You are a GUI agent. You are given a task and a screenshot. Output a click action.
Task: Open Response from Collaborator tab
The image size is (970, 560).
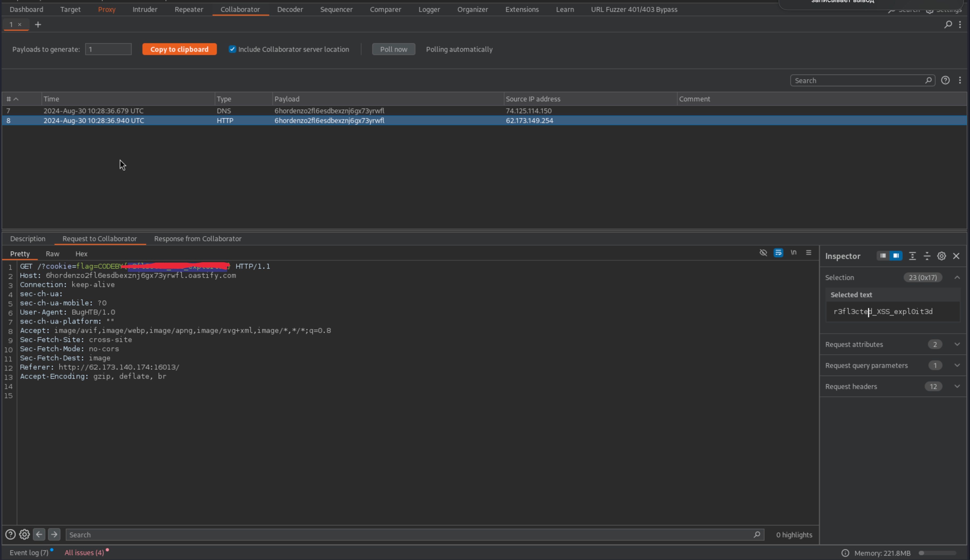click(x=198, y=238)
